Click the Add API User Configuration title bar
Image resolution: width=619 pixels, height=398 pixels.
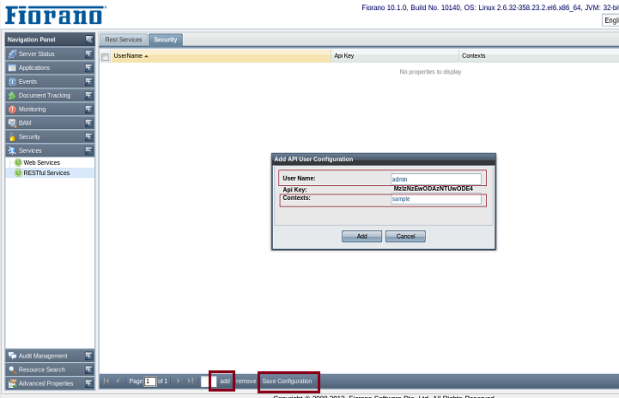click(x=384, y=159)
